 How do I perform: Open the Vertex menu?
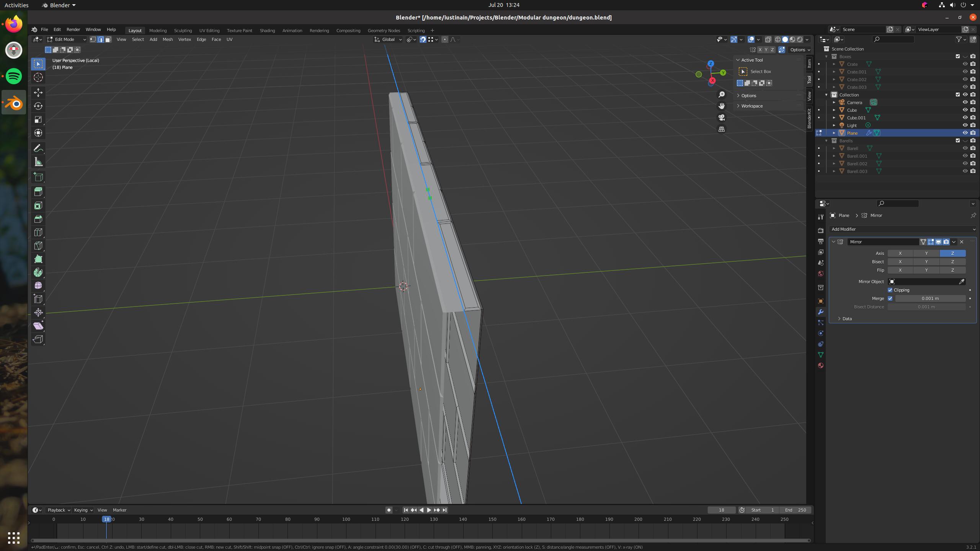[x=185, y=39]
